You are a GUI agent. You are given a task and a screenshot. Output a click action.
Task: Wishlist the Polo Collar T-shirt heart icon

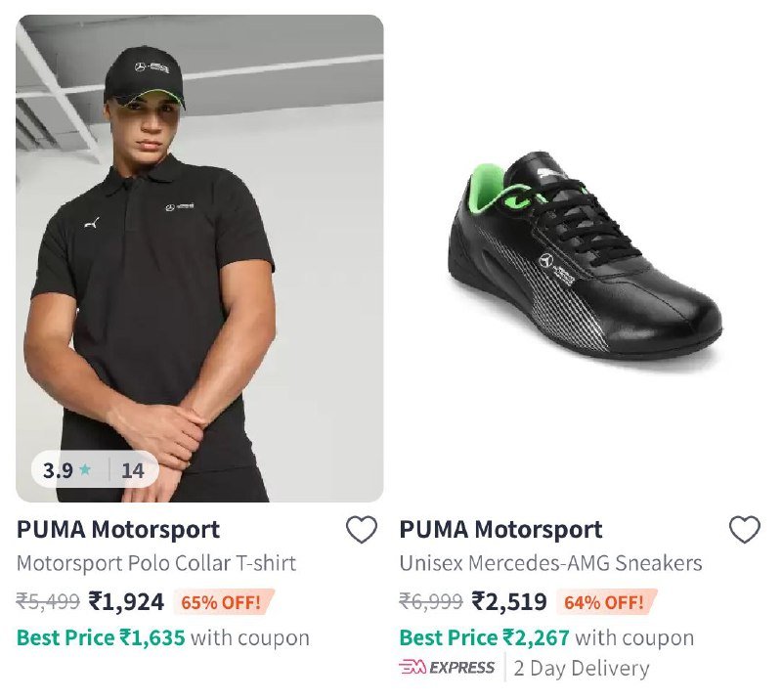point(362,529)
